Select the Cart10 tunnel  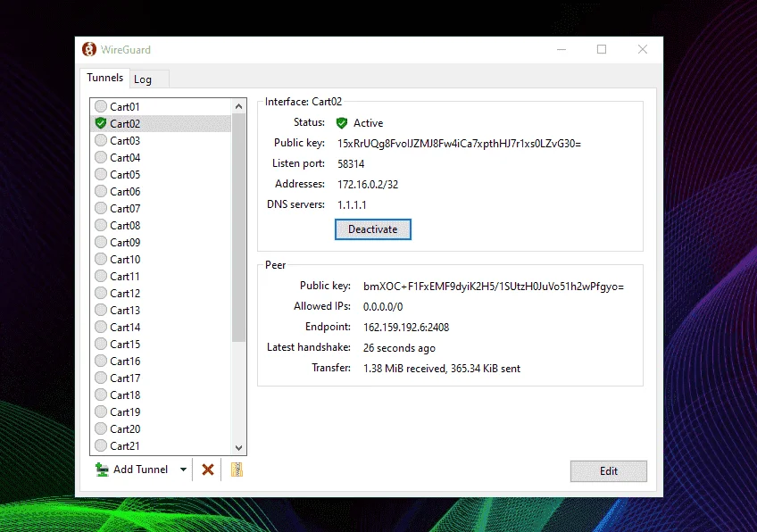161,259
